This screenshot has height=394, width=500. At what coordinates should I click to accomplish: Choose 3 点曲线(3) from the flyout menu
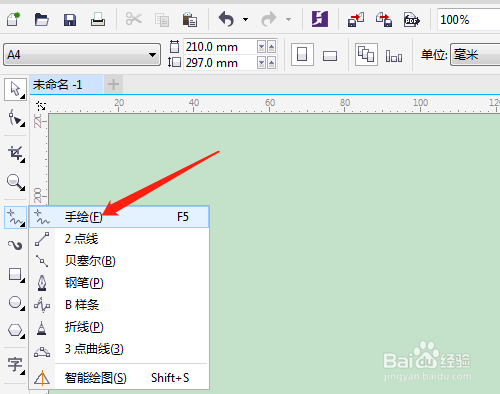click(119, 349)
